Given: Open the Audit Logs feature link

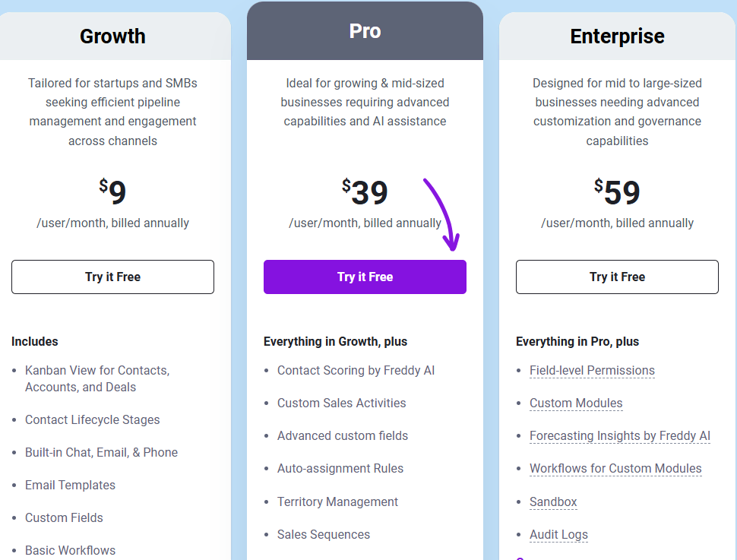Looking at the screenshot, I should click(x=558, y=535).
